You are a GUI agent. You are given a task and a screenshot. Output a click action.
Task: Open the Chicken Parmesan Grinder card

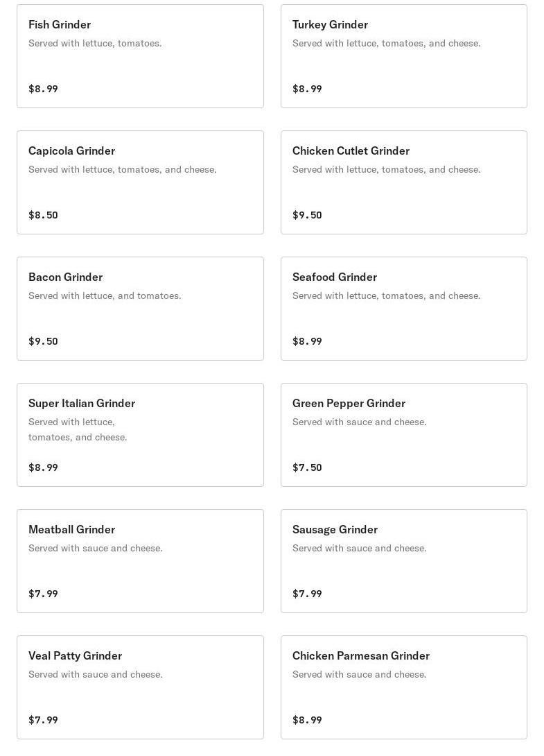coord(403,687)
